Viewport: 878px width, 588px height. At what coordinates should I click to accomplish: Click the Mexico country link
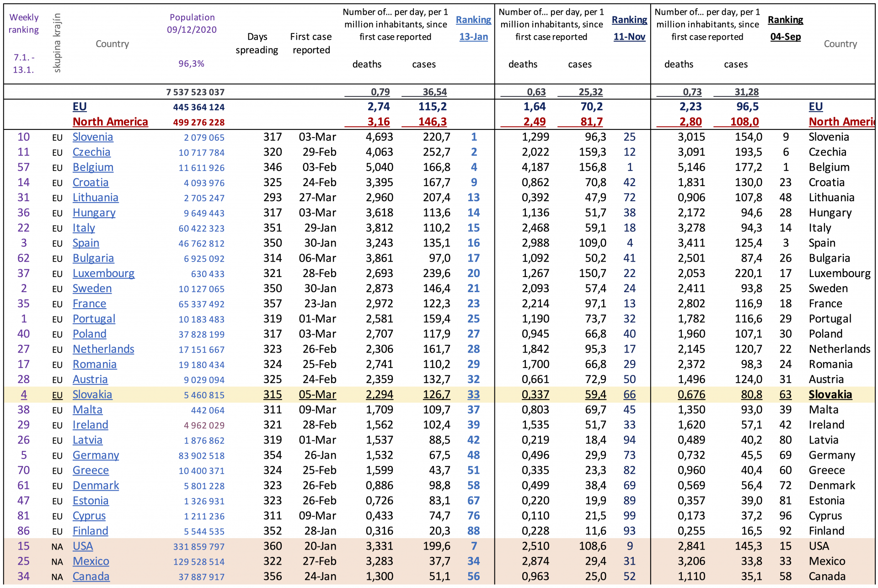[91, 561]
